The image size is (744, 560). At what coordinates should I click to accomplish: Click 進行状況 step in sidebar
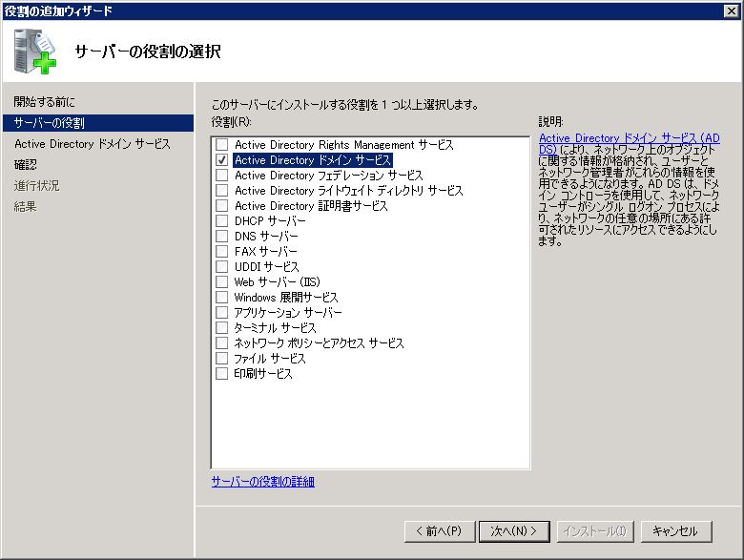(x=36, y=186)
